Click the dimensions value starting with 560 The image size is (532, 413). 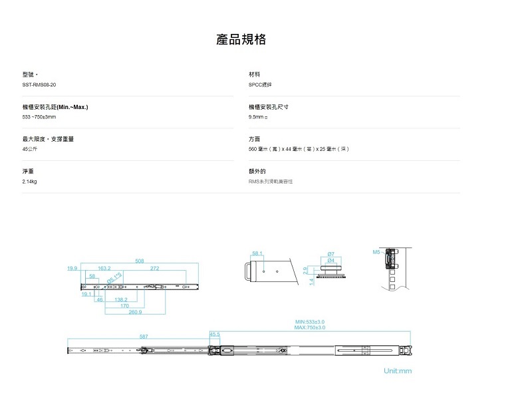click(299, 149)
